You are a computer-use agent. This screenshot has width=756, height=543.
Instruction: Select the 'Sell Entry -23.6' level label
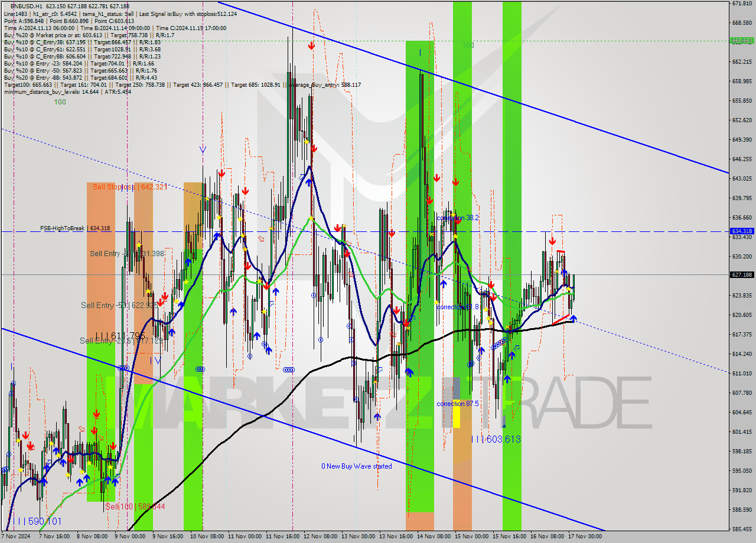click(121, 341)
